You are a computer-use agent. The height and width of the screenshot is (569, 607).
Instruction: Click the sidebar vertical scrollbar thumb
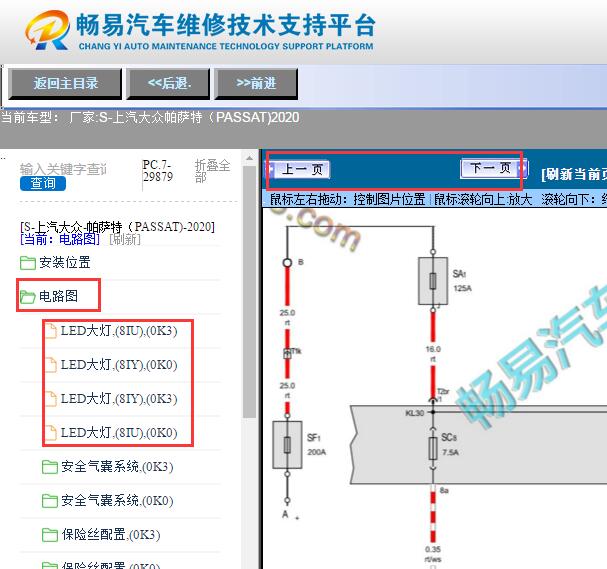coord(249,292)
